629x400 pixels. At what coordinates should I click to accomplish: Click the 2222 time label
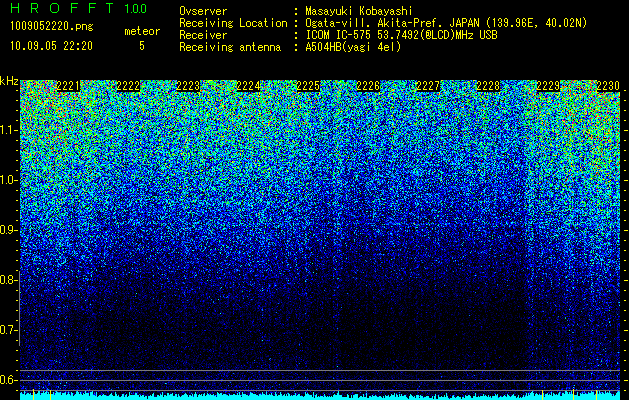click(128, 86)
